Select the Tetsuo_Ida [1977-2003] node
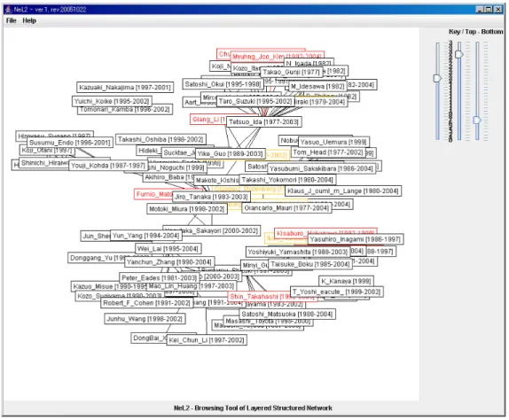 tap(263, 122)
